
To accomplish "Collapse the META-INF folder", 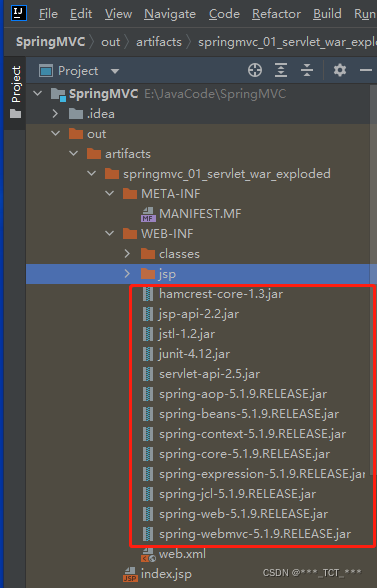I will coord(110,194).
